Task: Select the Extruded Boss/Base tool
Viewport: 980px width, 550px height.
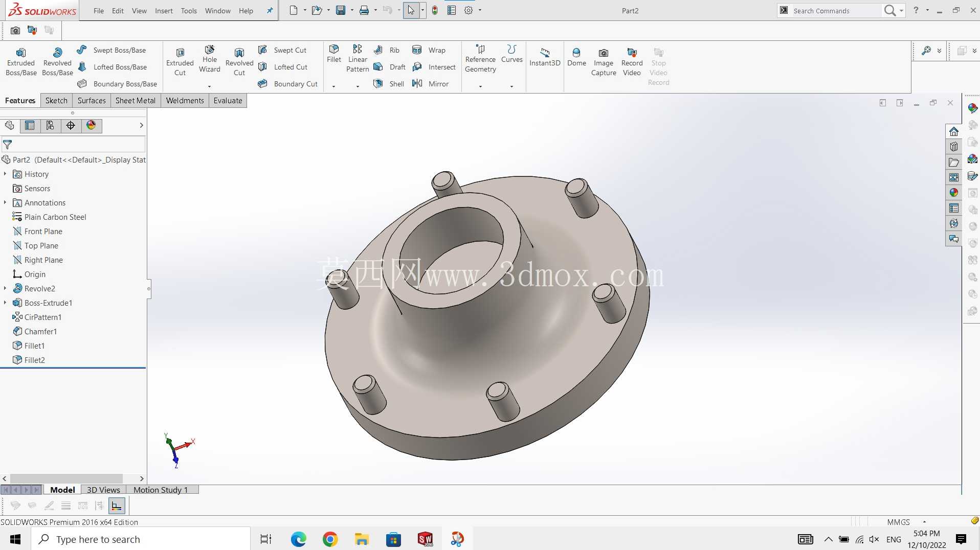Action: [x=21, y=62]
